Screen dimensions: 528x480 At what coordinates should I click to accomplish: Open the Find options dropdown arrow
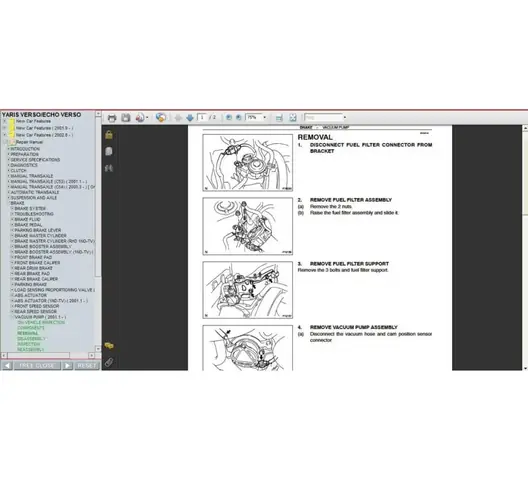[x=344, y=118]
